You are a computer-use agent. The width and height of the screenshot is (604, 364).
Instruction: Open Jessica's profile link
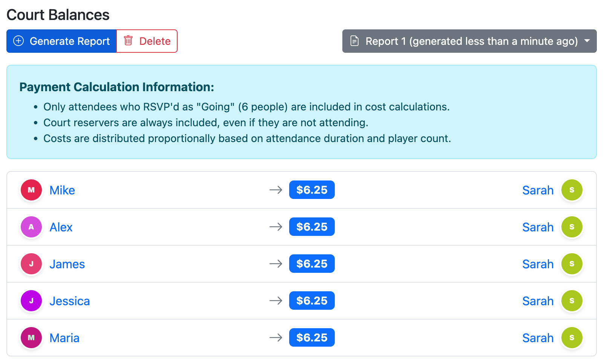pos(70,301)
